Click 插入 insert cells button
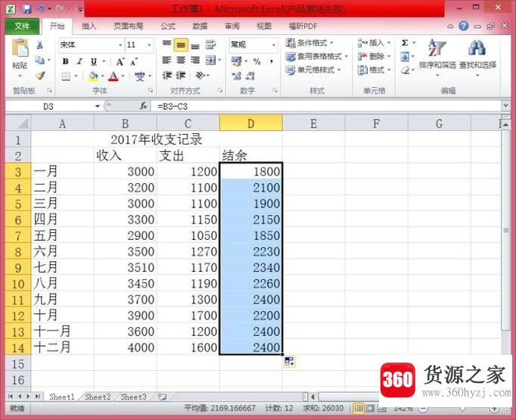This screenshot has width=516, height=420. tap(375, 43)
